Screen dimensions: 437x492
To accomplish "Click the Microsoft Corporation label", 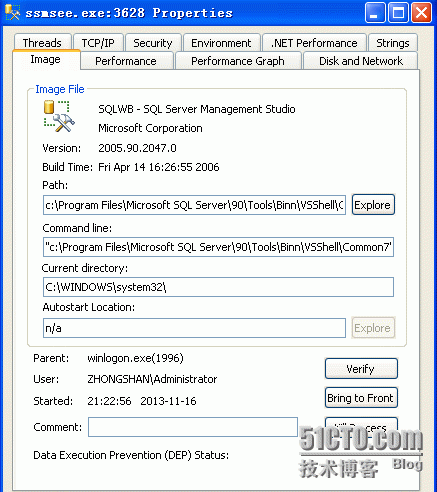I will point(150,128).
